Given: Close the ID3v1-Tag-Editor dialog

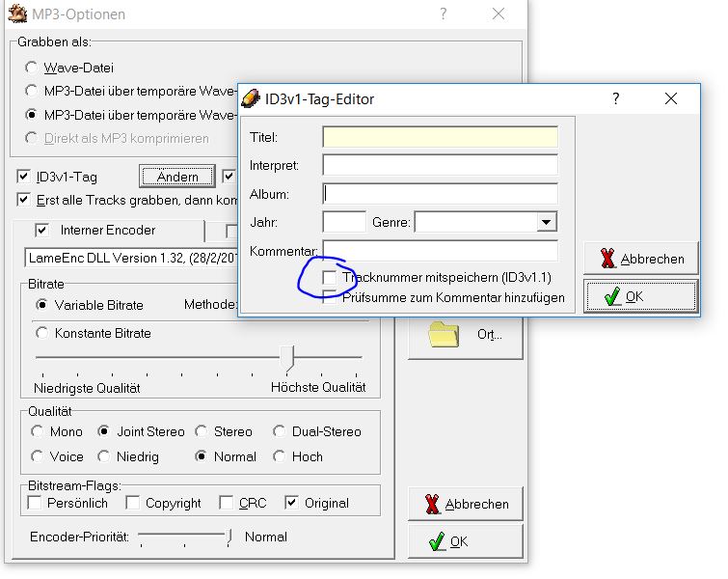Looking at the screenshot, I should (x=671, y=98).
